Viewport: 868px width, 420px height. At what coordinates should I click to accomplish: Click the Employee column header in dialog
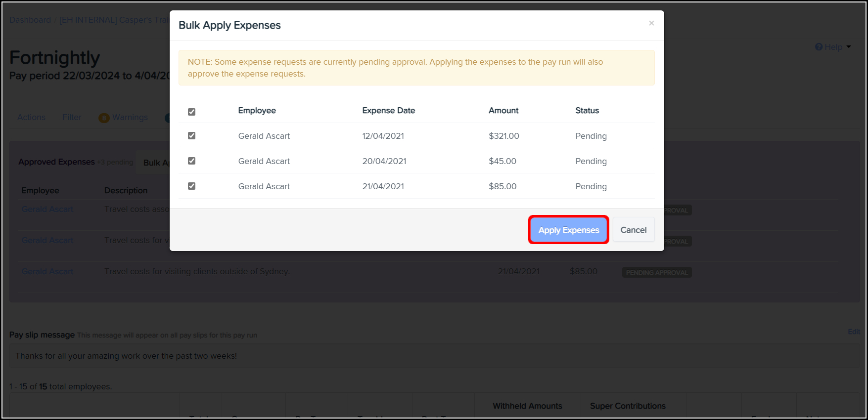(257, 111)
